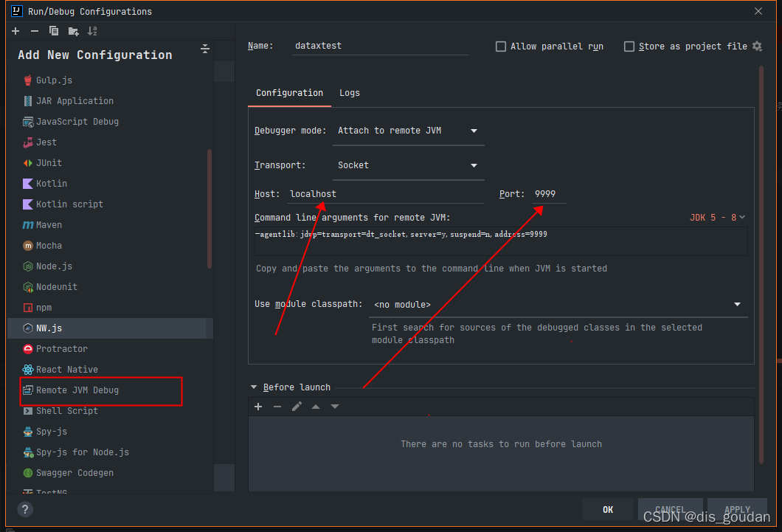The height and width of the screenshot is (532, 782).
Task: Open help with the question mark button
Action: click(x=25, y=510)
